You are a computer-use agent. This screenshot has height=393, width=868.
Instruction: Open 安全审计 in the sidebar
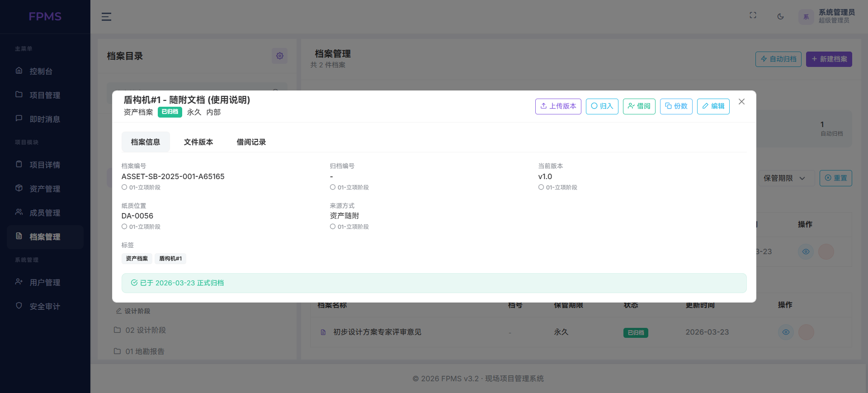click(45, 306)
